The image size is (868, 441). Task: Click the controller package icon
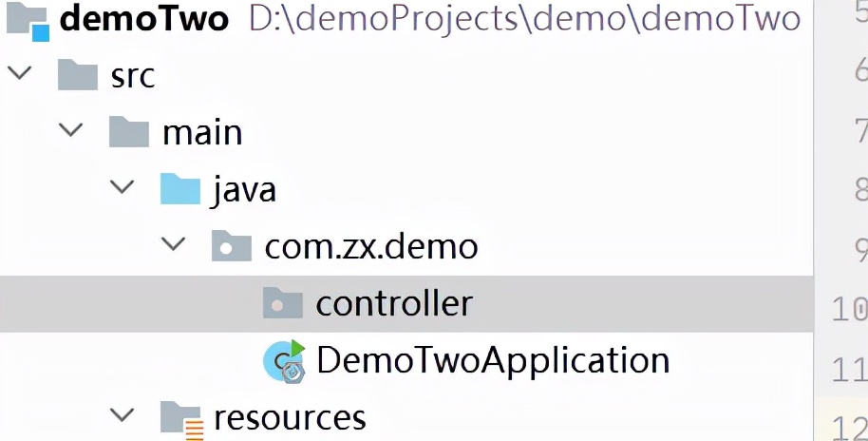(x=283, y=303)
